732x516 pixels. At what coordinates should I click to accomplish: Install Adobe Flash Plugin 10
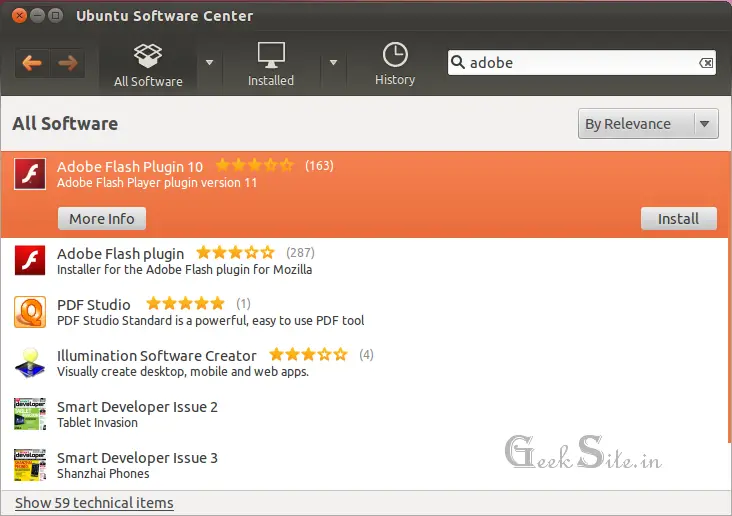pos(678,219)
